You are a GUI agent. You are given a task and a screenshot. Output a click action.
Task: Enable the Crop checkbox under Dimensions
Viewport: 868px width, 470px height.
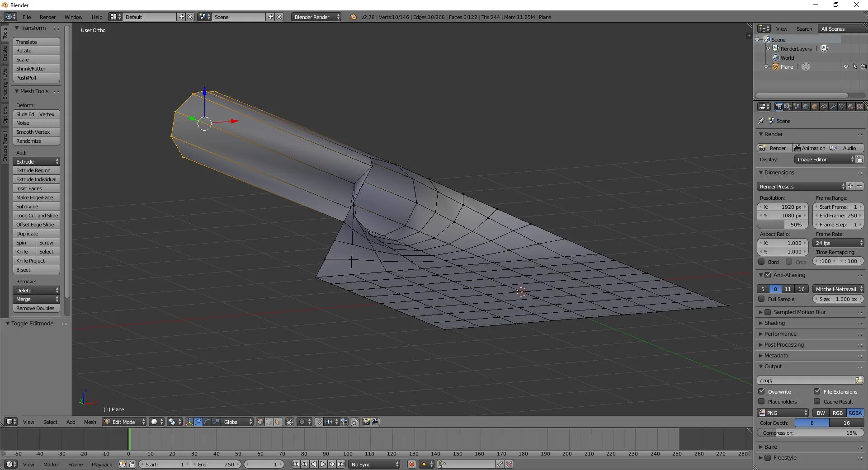789,262
